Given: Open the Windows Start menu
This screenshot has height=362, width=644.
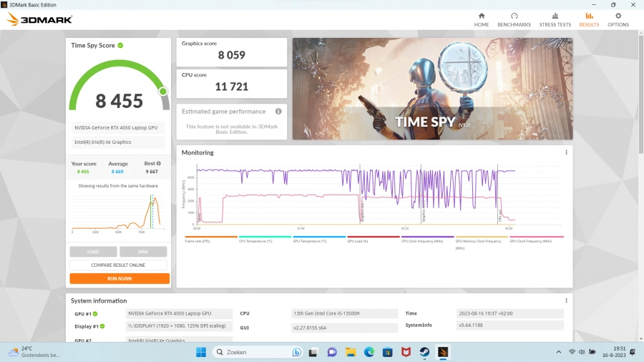Looking at the screenshot, I should 201,352.
